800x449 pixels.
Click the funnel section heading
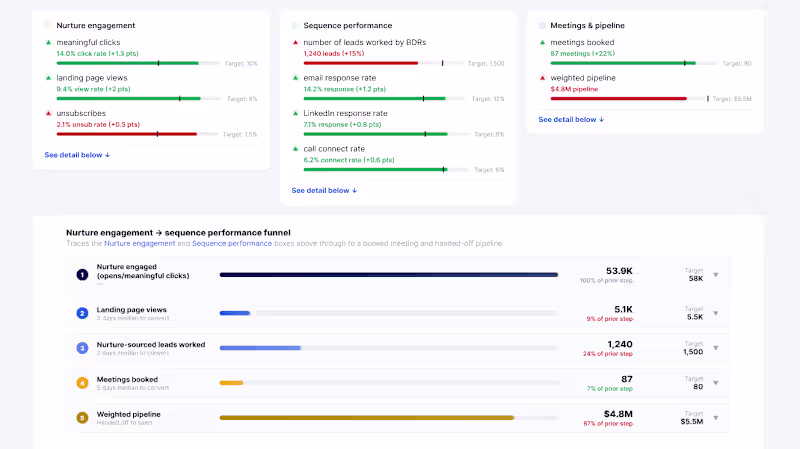(178, 233)
